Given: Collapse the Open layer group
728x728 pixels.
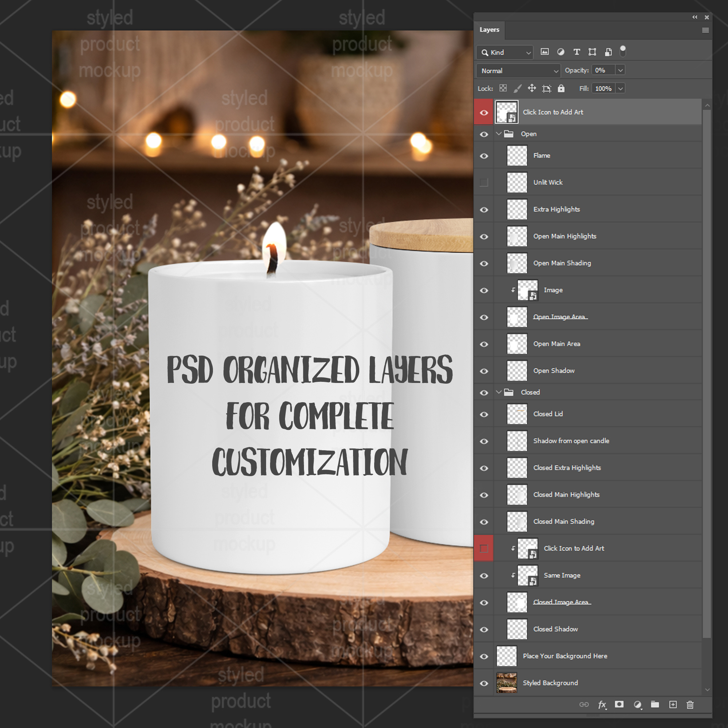Looking at the screenshot, I should pos(499,134).
